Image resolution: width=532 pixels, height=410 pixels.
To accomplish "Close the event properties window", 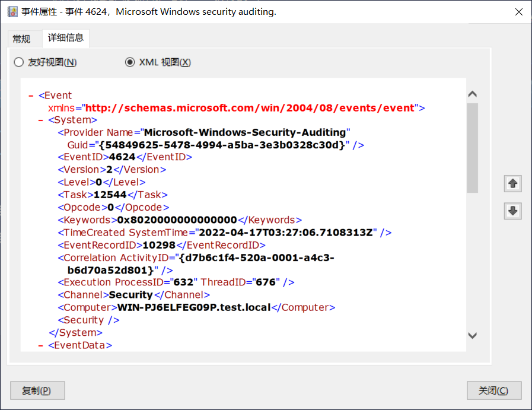I will pyautogui.click(x=493, y=390).
